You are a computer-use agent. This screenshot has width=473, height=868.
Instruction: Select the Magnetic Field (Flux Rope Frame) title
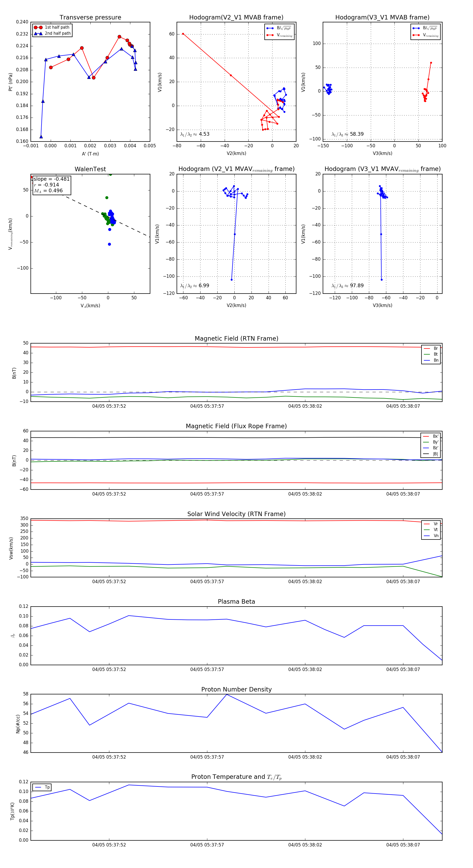(236, 426)
